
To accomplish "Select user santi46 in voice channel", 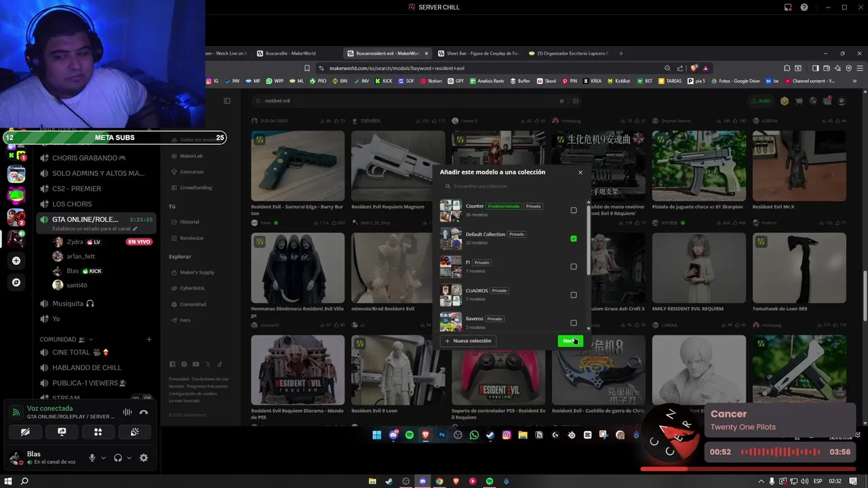I will coord(77,285).
